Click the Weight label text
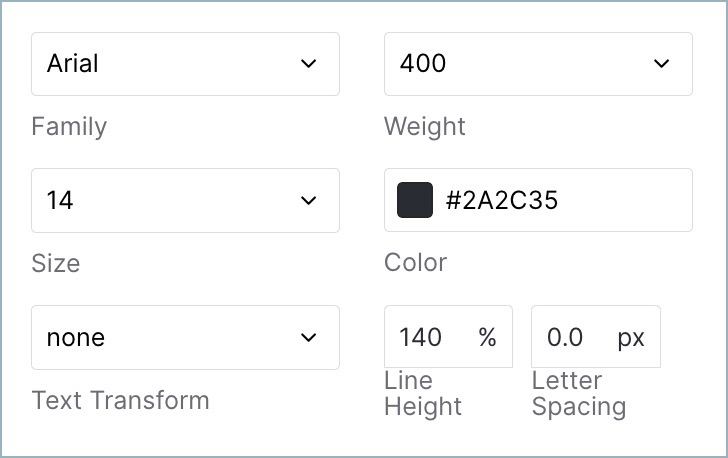This screenshot has width=728, height=458. click(424, 127)
